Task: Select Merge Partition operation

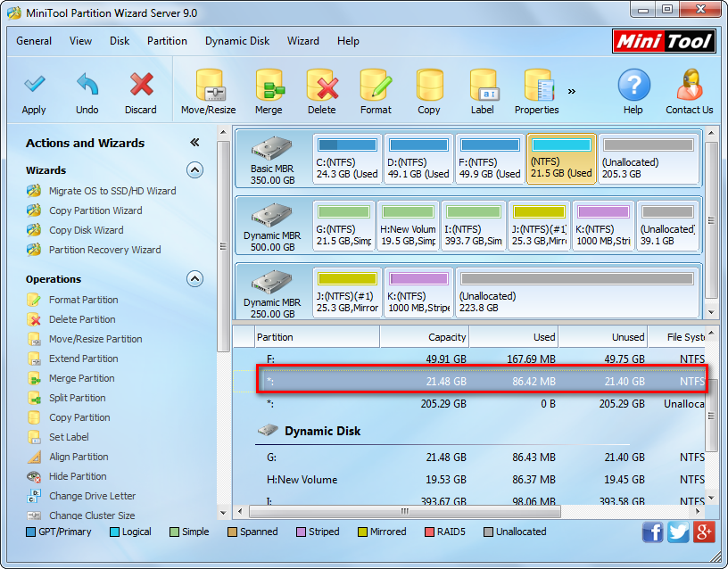Action: tap(81, 378)
